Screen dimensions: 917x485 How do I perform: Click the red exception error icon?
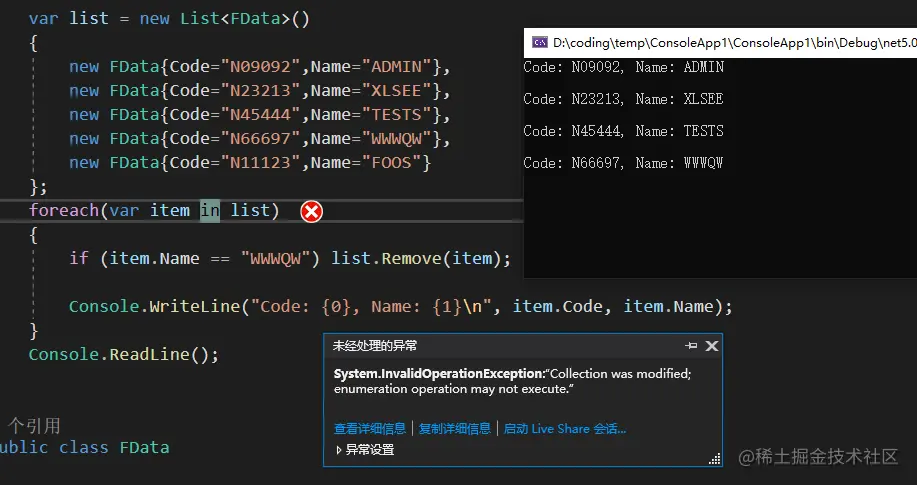point(312,211)
